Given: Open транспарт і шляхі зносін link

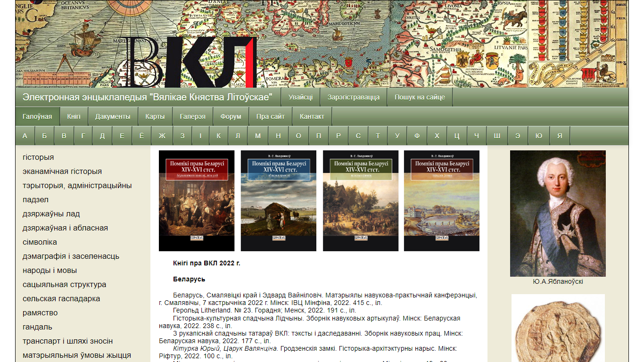Looking at the screenshot, I should pos(68,341).
